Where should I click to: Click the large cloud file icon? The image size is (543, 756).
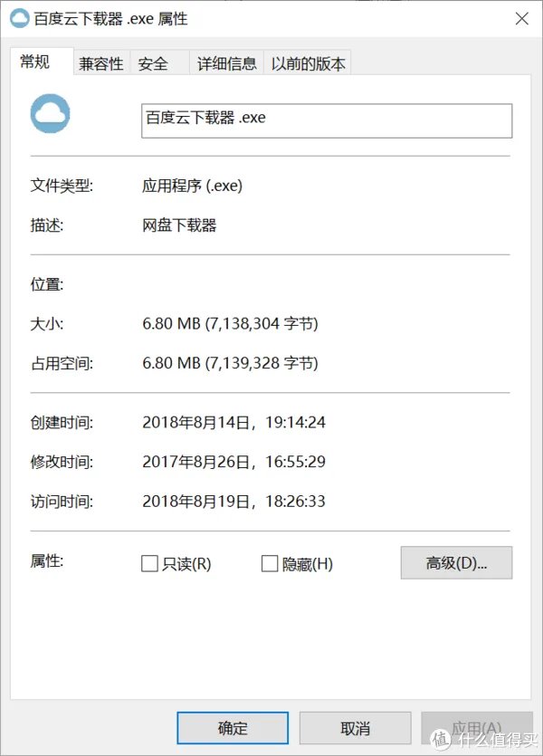(x=50, y=114)
